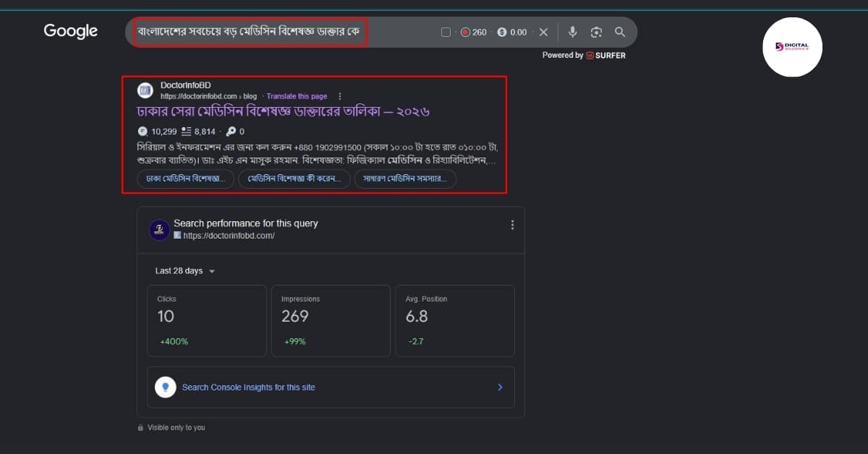Check the 8,814 word count icon
Viewport: 868px width, 454px height.
186,132
